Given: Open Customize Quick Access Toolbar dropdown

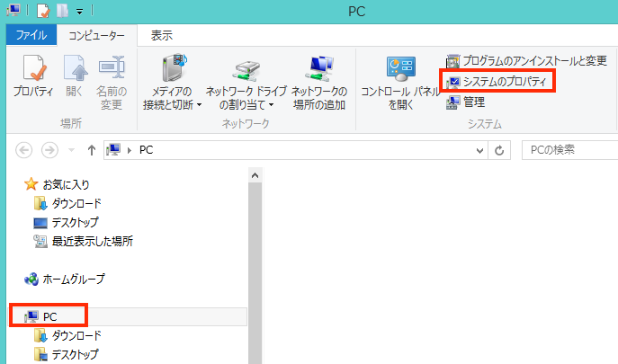Looking at the screenshot, I should [80, 12].
